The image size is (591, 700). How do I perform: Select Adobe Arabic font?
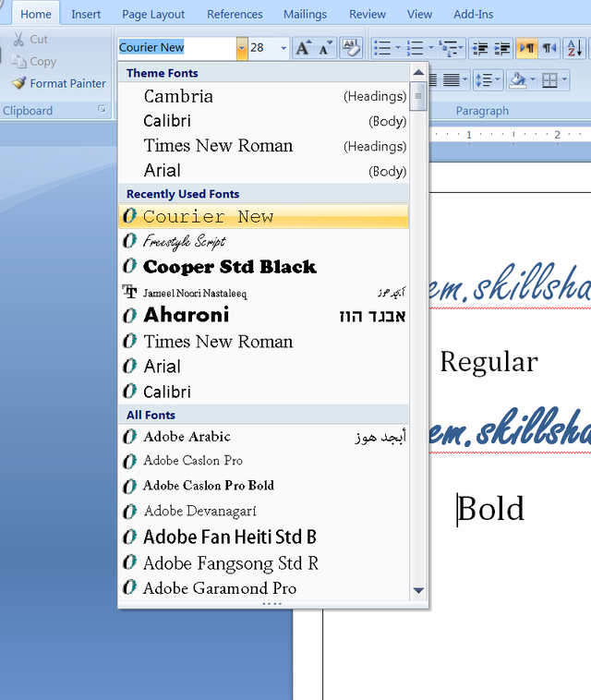tap(263, 436)
